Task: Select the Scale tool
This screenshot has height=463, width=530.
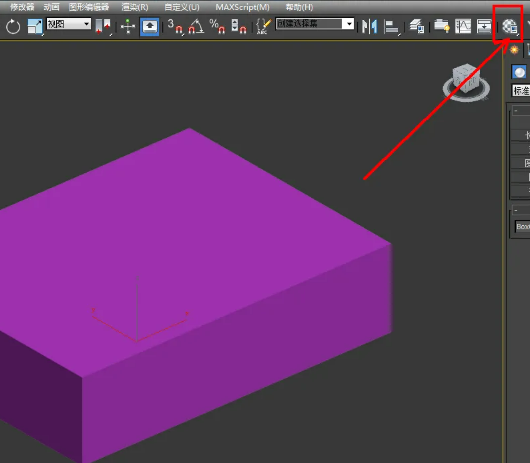Action: (35, 26)
